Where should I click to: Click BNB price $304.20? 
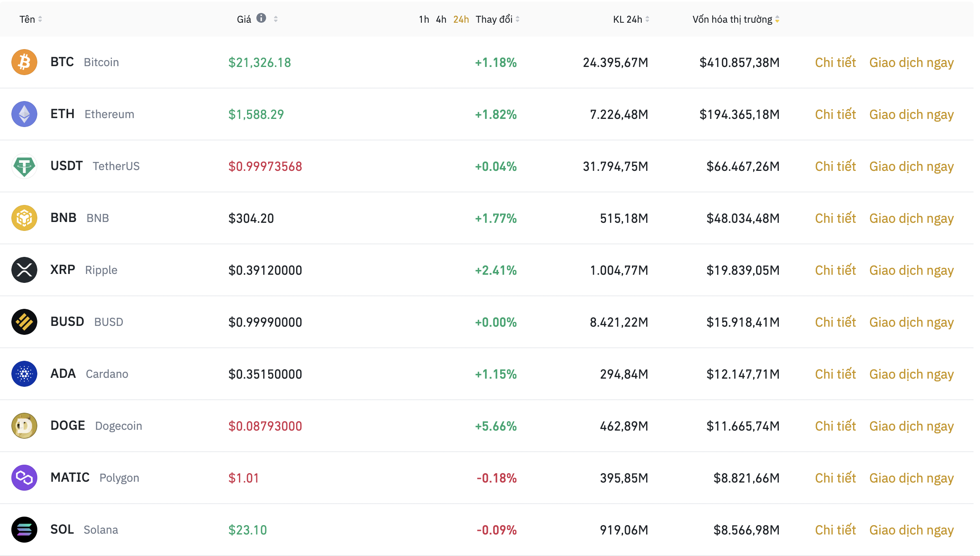coord(251,218)
